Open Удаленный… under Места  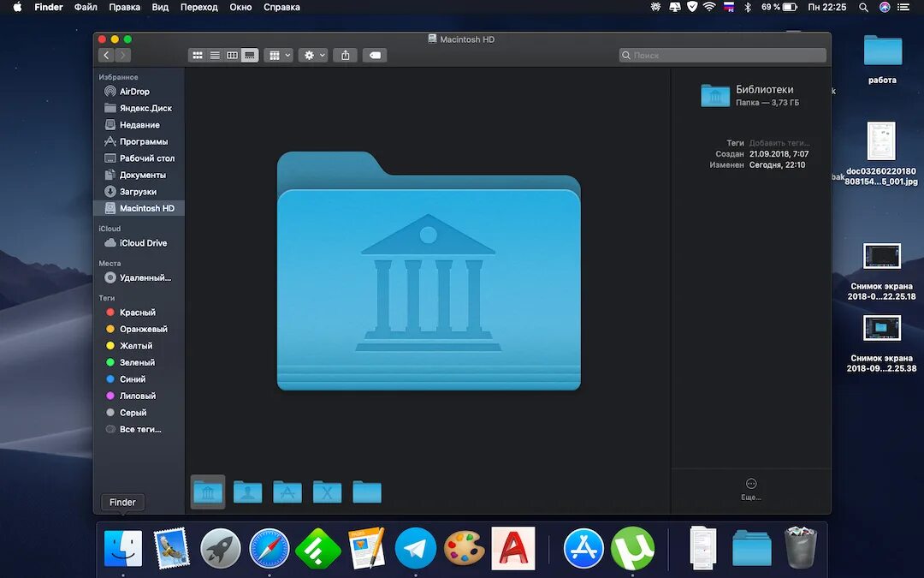pyautogui.click(x=138, y=277)
